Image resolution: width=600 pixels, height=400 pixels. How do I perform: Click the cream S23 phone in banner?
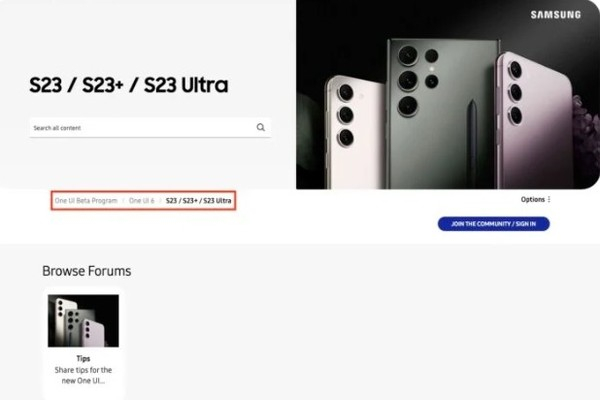pyautogui.click(x=354, y=132)
